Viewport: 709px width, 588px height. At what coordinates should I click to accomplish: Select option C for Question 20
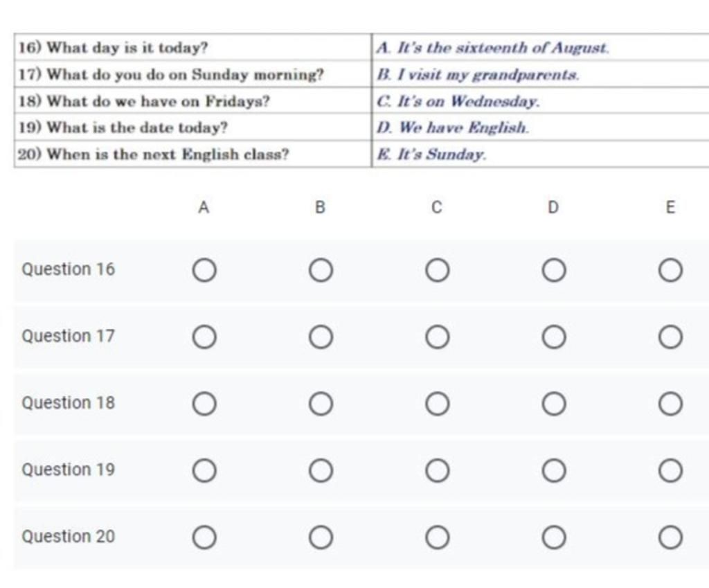(437, 537)
